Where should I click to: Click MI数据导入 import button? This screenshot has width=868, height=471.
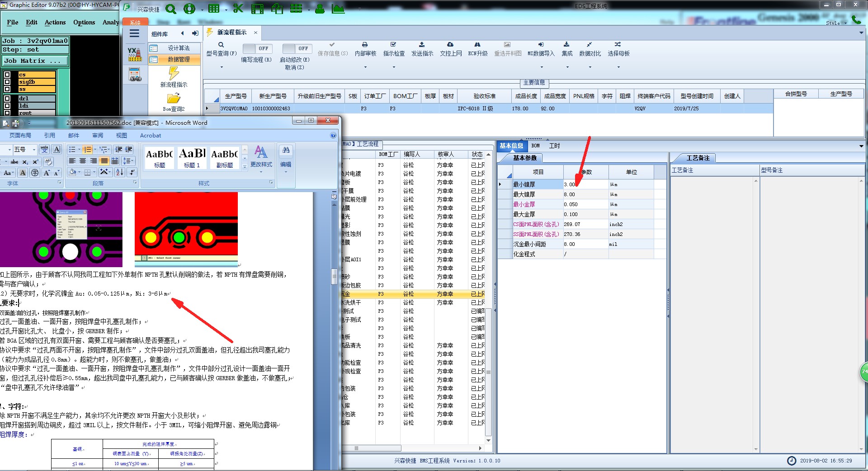(x=541, y=49)
